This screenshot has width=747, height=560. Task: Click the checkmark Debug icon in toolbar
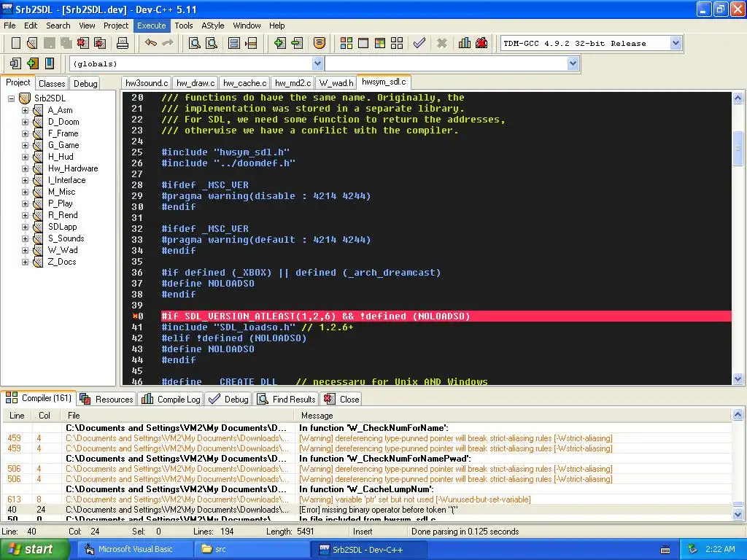(419, 43)
